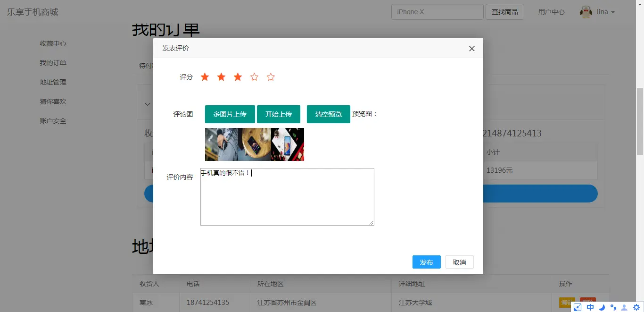Toggle the punctuation mode icon
This screenshot has height=312, width=644.
point(613,307)
